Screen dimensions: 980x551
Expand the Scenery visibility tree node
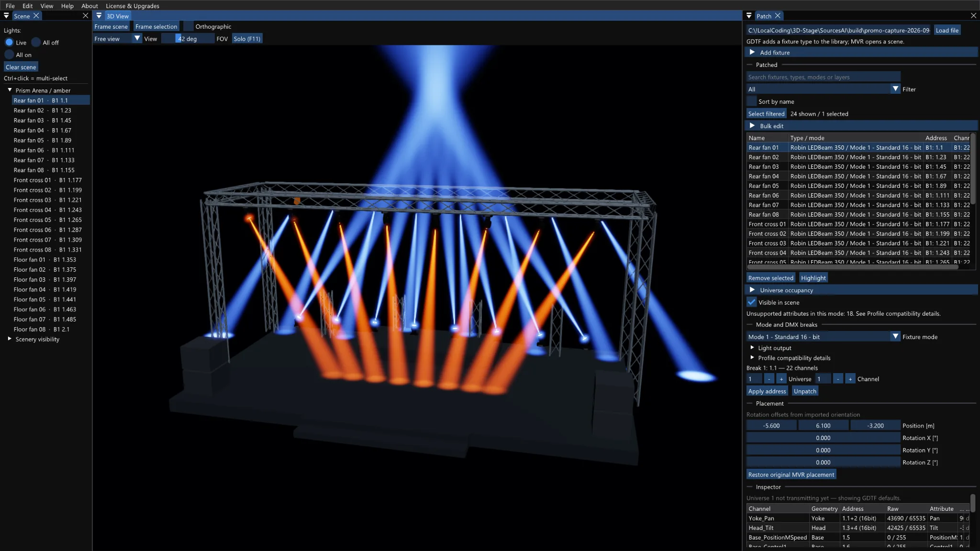[10, 339]
